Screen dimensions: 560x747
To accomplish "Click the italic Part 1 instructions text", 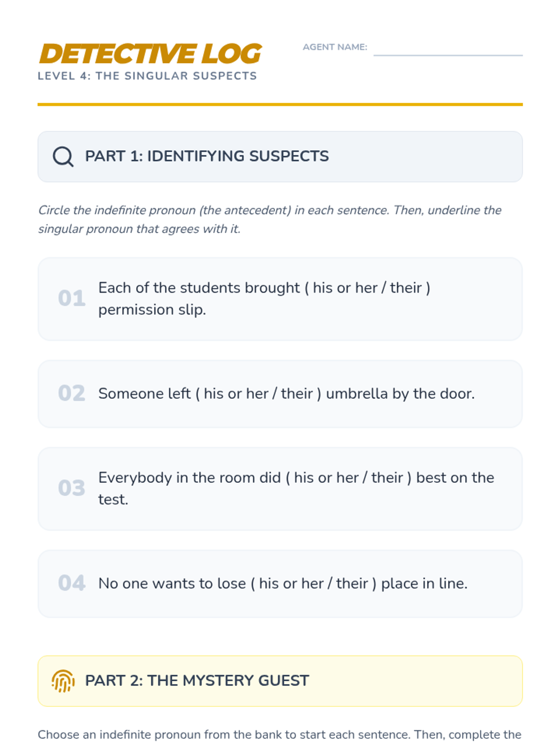I will coord(270,219).
